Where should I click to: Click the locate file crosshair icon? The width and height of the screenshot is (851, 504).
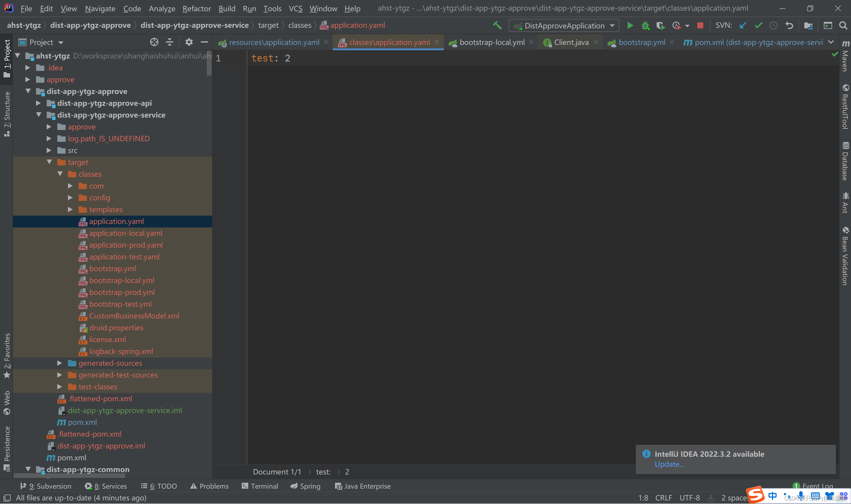[x=154, y=42]
